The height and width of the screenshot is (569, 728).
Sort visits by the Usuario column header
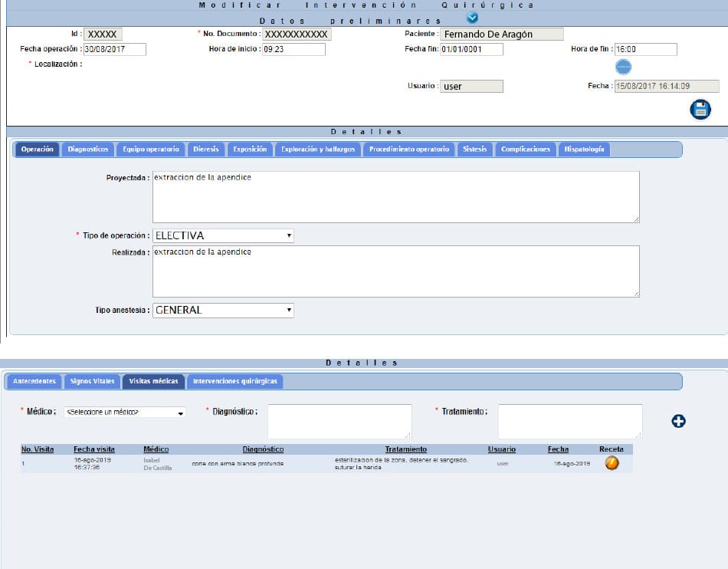502,449
